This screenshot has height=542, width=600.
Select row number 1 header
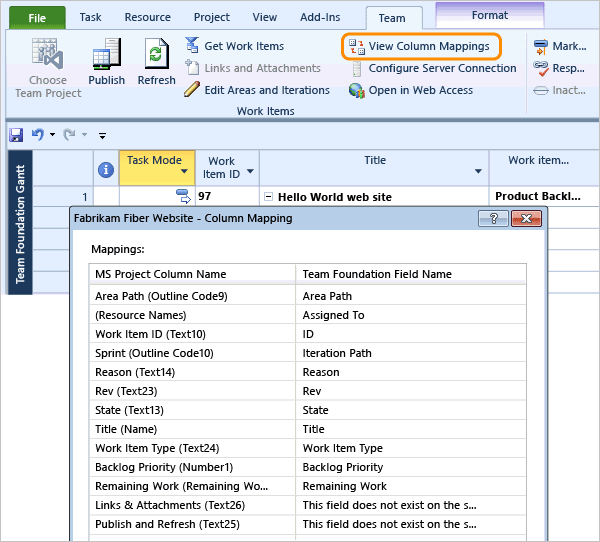coord(63,197)
